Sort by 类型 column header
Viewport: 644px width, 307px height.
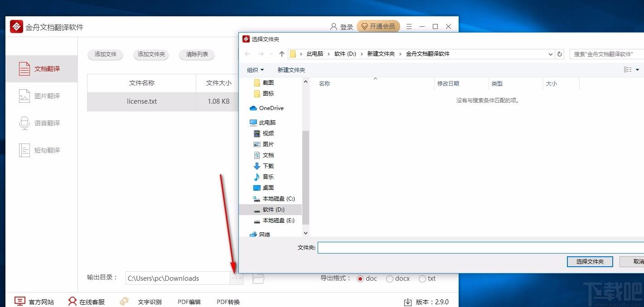pos(497,84)
